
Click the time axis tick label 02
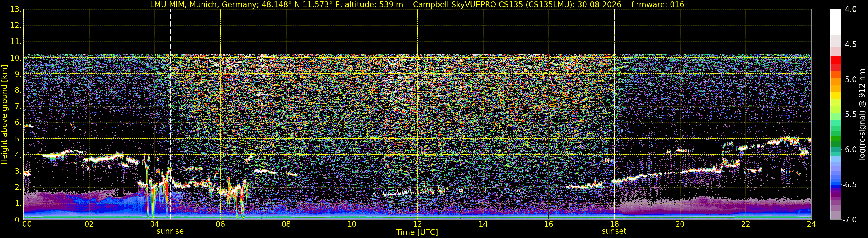tap(89, 224)
